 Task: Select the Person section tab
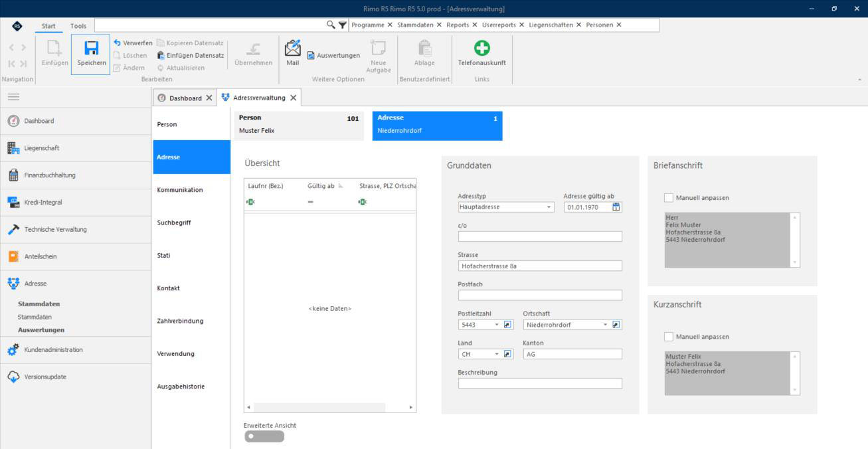pos(192,124)
